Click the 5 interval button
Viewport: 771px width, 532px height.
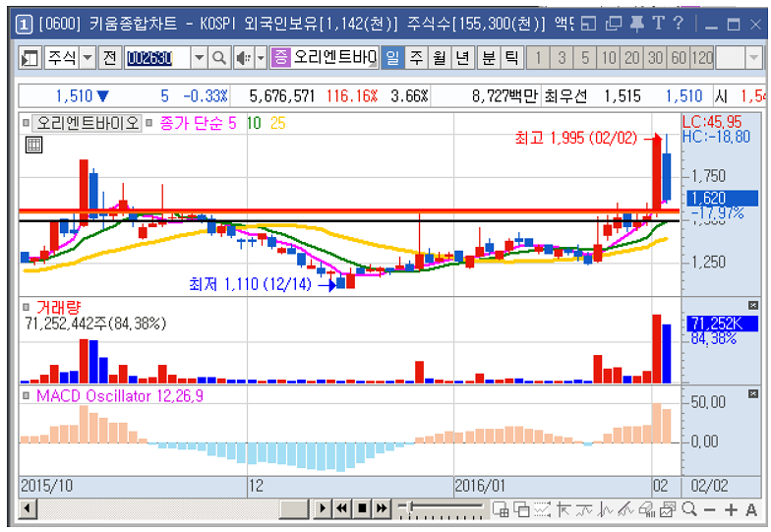pyautogui.click(x=584, y=58)
